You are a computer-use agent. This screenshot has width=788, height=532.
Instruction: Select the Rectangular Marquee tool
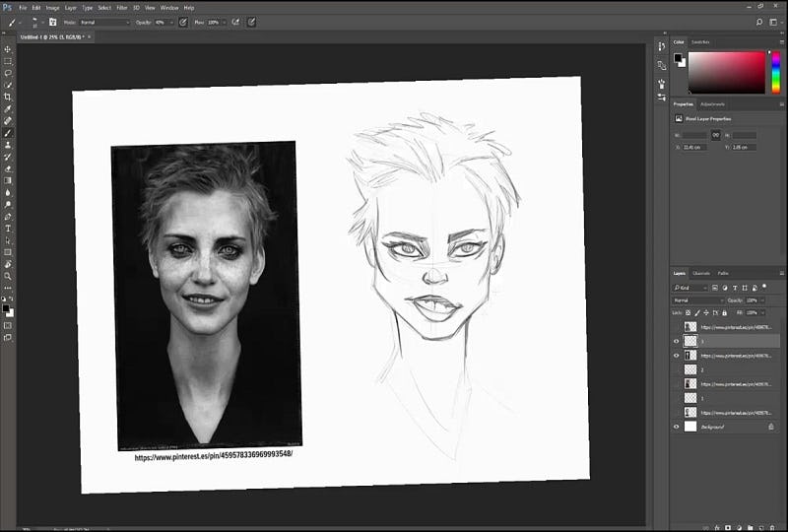point(8,61)
